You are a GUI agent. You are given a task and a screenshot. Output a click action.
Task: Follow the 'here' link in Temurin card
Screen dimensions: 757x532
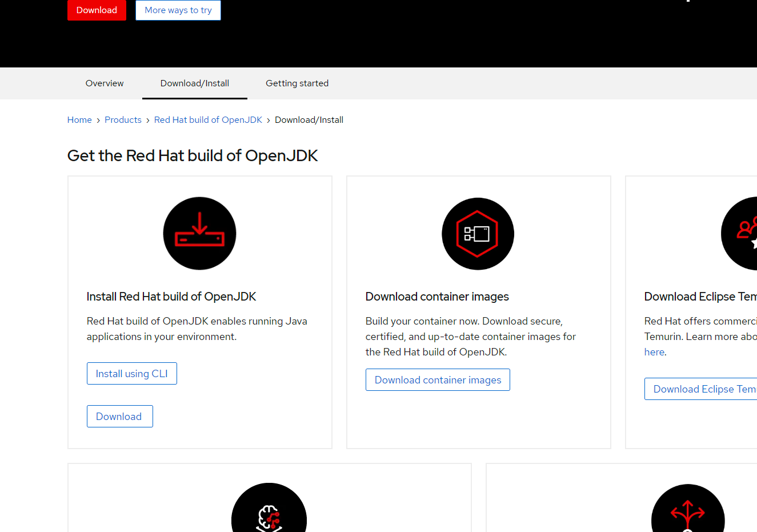pyautogui.click(x=654, y=352)
